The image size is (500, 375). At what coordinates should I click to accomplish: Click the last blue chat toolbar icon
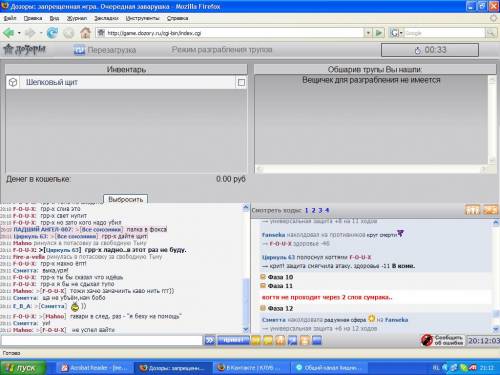tap(317, 340)
